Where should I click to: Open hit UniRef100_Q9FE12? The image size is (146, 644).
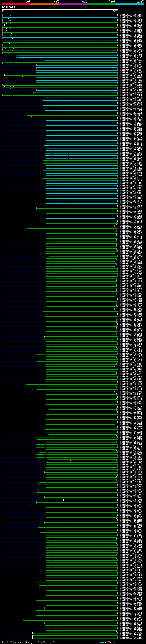coord(131,25)
